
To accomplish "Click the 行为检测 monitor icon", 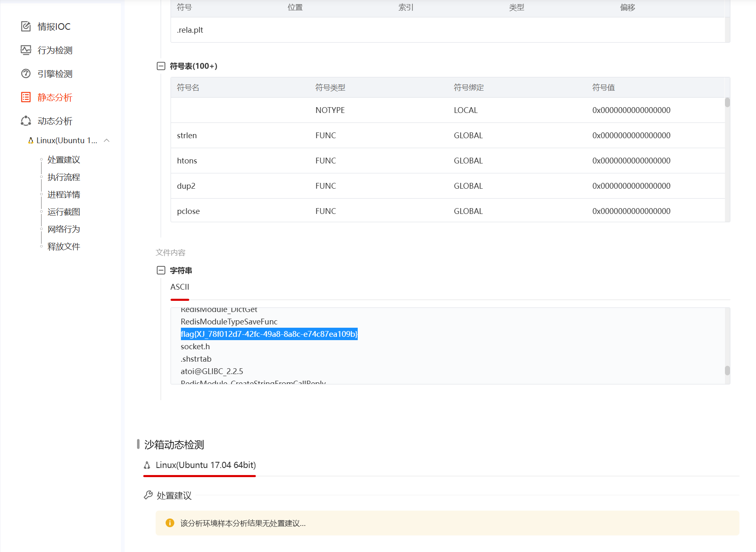I will tap(26, 50).
